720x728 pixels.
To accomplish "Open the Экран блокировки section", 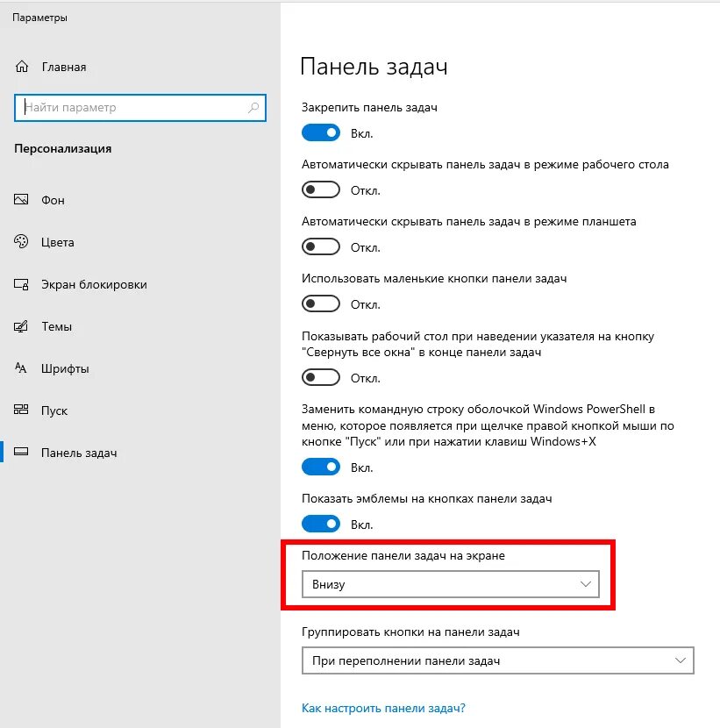I will [x=94, y=284].
